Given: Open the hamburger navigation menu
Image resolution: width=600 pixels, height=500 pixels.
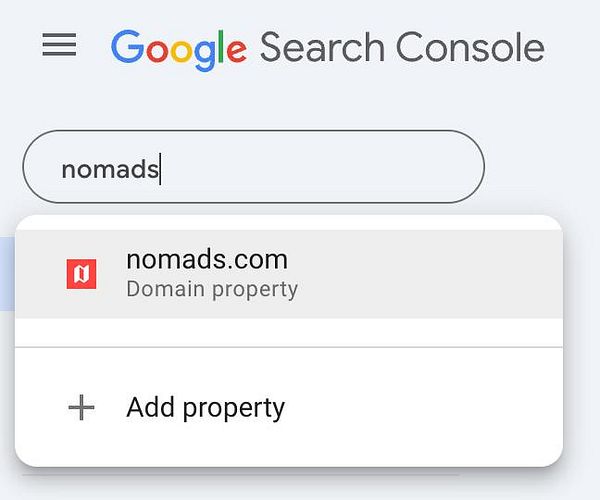Looking at the screenshot, I should coord(59,46).
